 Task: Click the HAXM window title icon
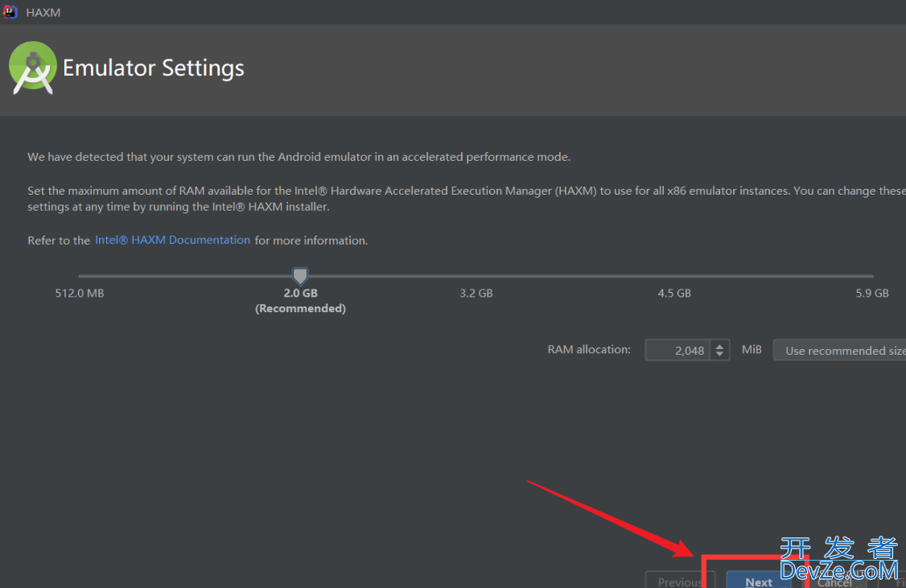(10, 12)
